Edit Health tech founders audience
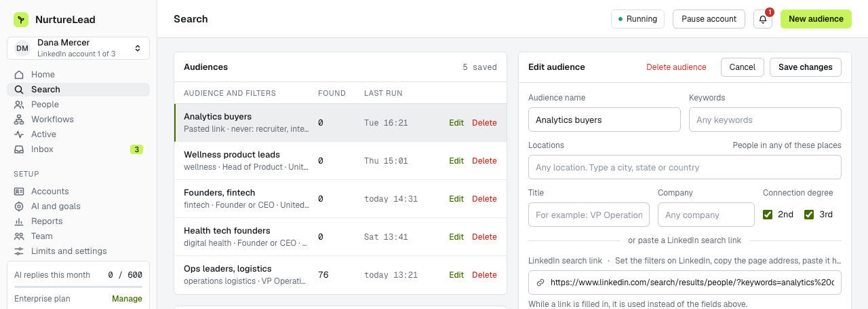The height and width of the screenshot is (309, 868). click(x=456, y=237)
